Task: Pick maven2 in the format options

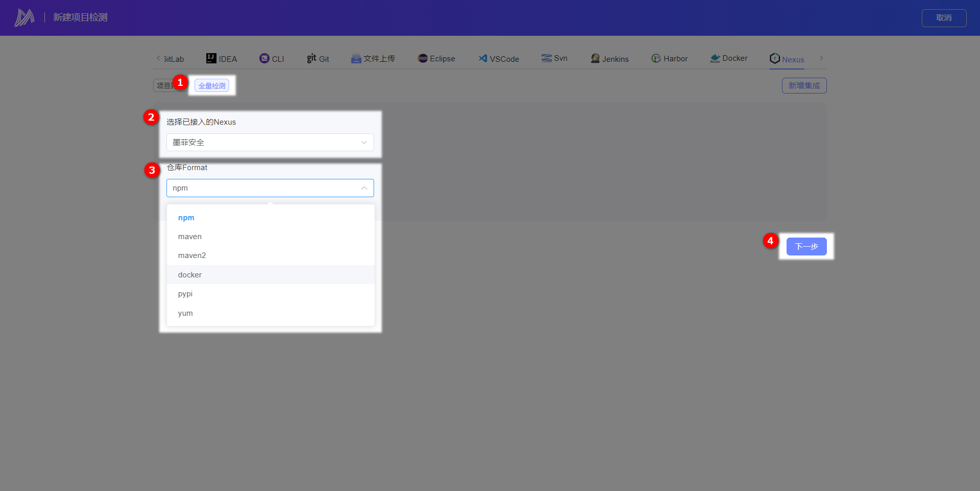Action: coord(192,255)
